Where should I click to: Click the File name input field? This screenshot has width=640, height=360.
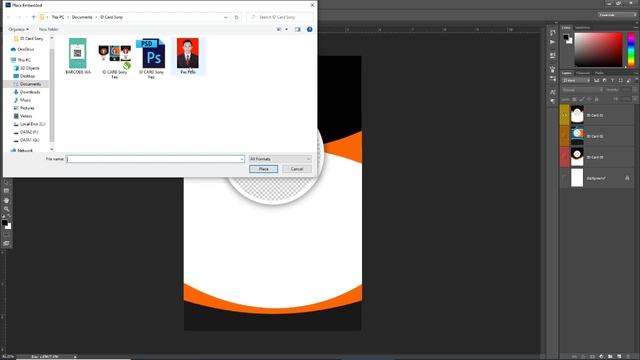pyautogui.click(x=155, y=159)
